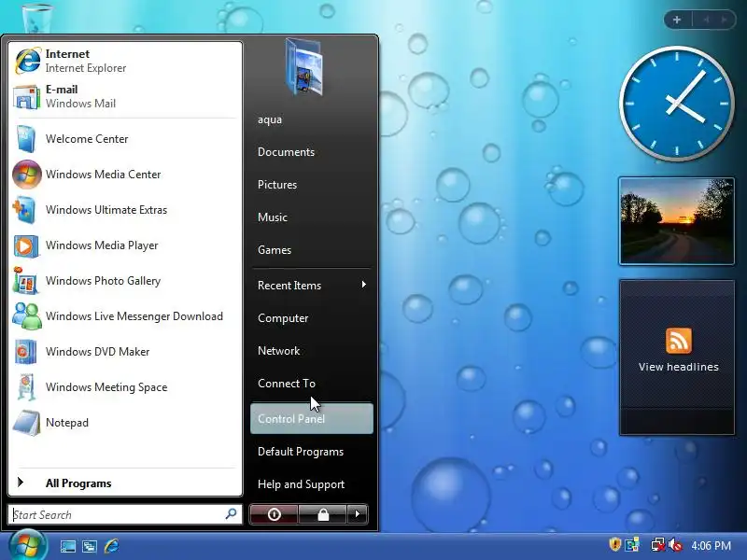Viewport: 747px width, 560px height.
Task: Click the Switch Between Windows quick launch icon
Action: [x=90, y=546]
